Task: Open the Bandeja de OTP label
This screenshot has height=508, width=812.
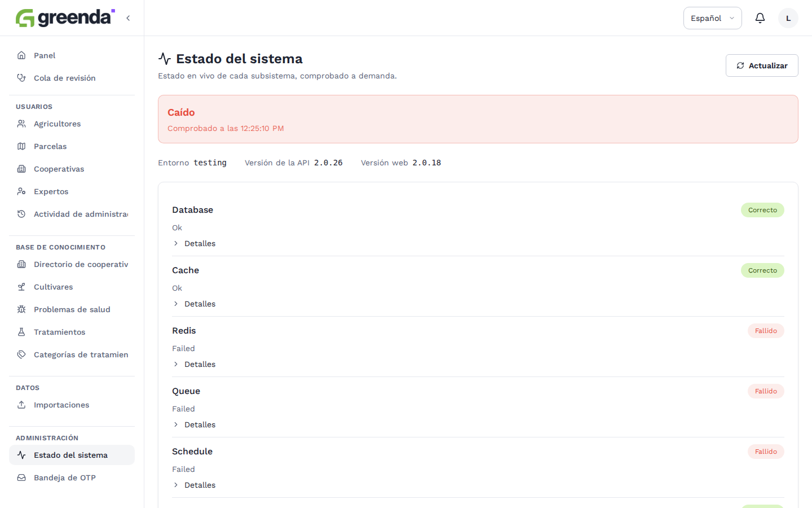Action: pyautogui.click(x=65, y=478)
